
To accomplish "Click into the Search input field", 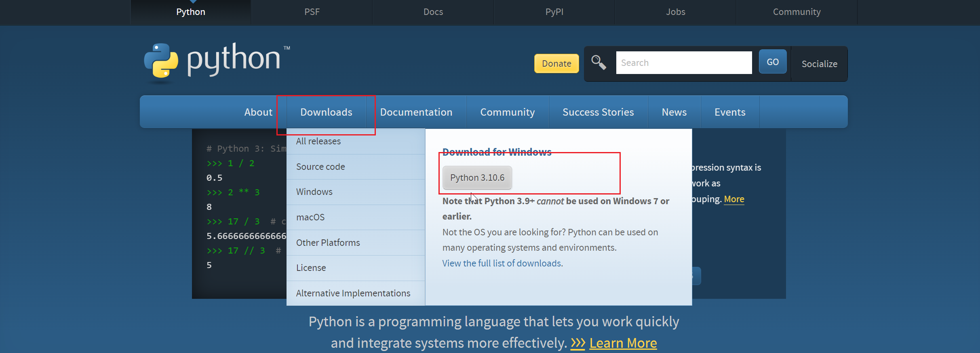I will 683,63.
